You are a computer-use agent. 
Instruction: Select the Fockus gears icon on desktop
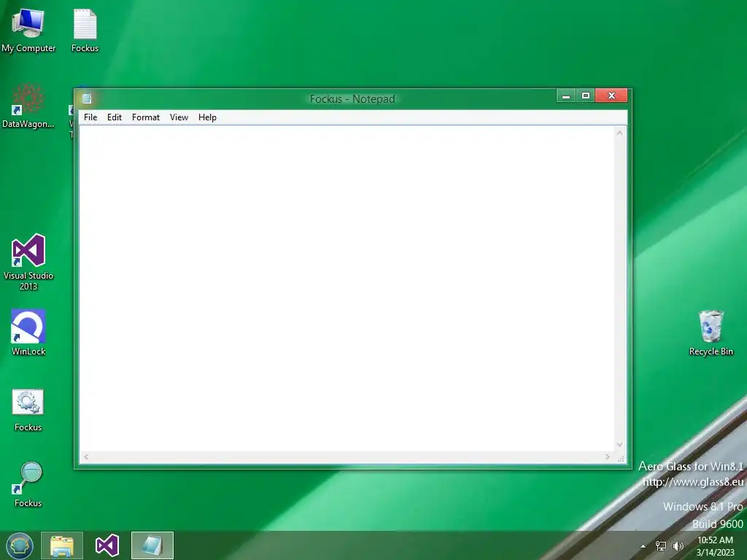[x=28, y=410]
